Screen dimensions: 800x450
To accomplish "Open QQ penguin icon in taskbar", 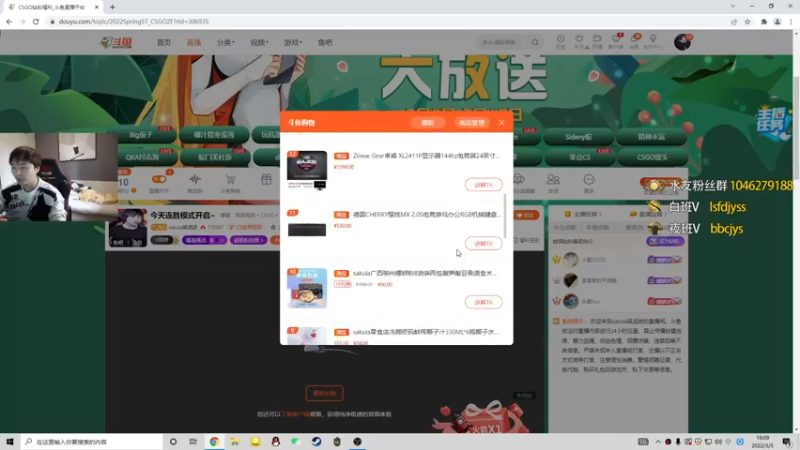I will point(276,441).
